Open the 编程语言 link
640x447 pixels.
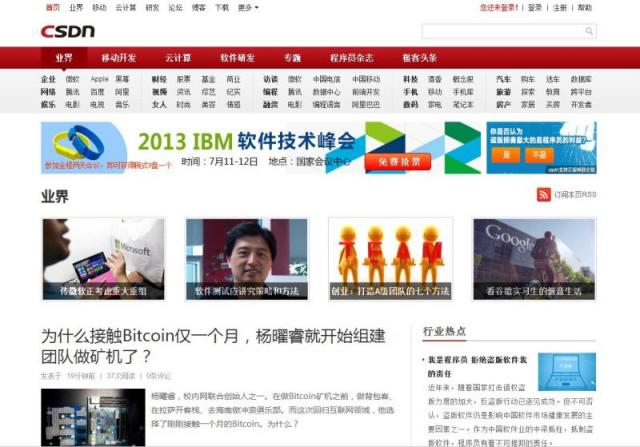pos(327,105)
